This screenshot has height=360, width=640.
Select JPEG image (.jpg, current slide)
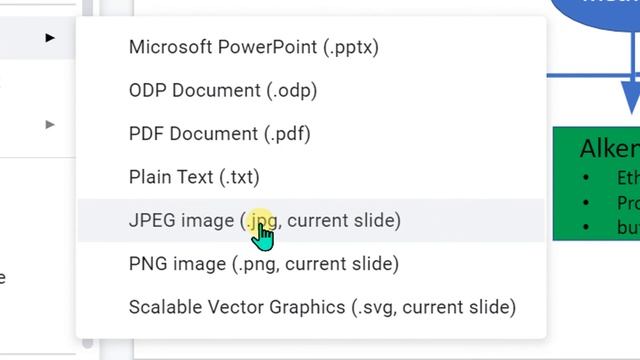tap(311, 220)
